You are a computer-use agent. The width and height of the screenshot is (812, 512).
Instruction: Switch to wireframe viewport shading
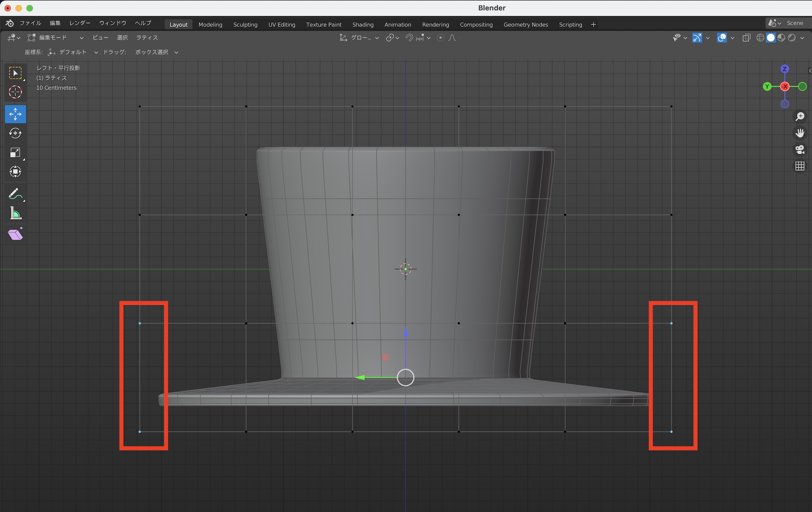[760, 38]
